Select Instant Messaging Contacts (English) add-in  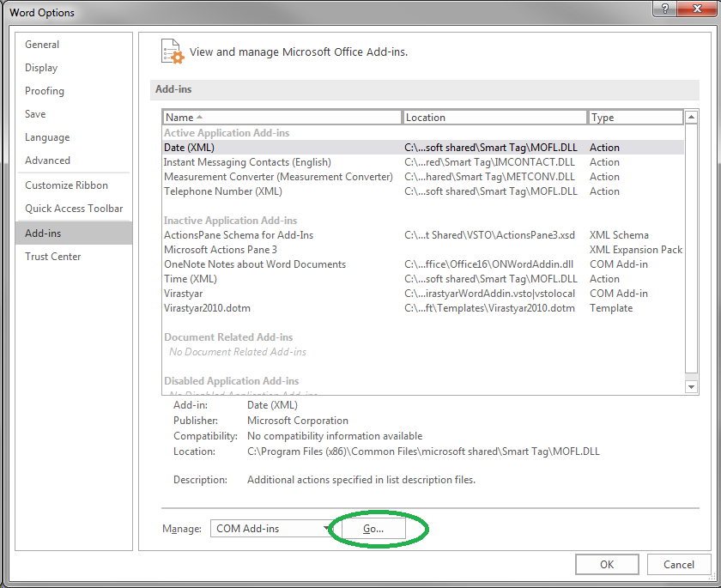click(423, 162)
